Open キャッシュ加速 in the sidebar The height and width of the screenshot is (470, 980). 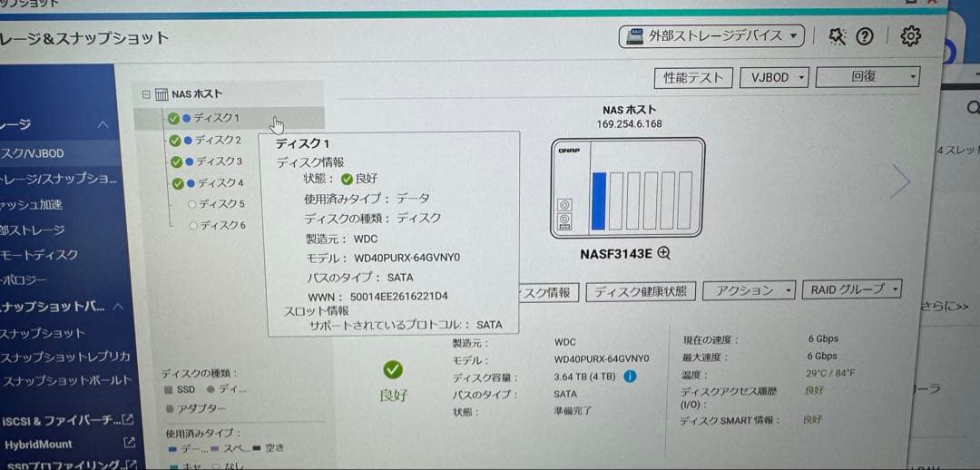click(x=31, y=204)
